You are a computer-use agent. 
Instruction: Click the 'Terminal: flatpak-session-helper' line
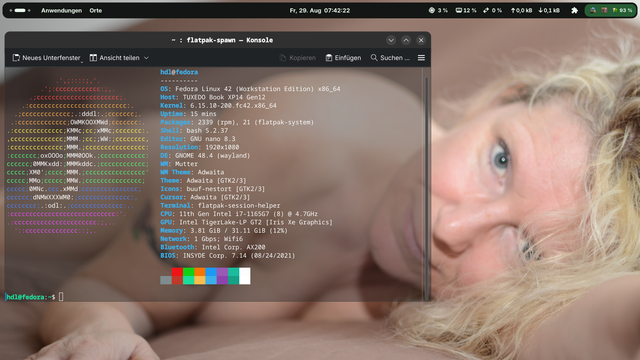(220, 206)
